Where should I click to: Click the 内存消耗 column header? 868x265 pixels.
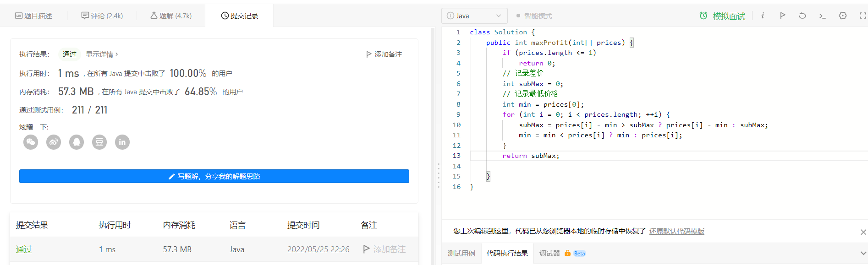coord(179,225)
